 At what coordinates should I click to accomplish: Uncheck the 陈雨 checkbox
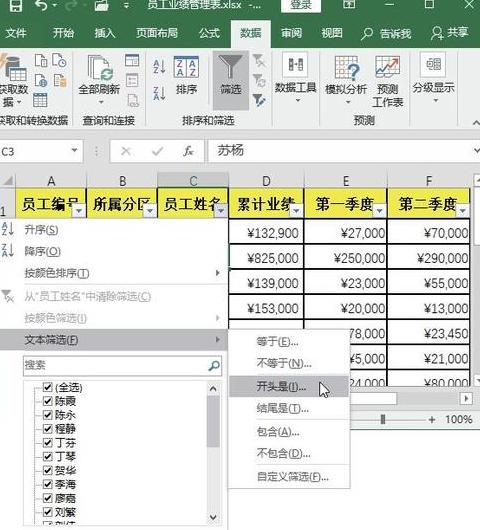tap(48, 401)
